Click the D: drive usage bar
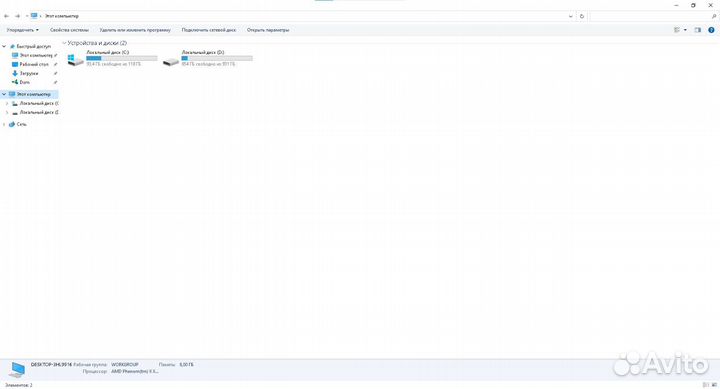The height and width of the screenshot is (389, 720). click(217, 58)
